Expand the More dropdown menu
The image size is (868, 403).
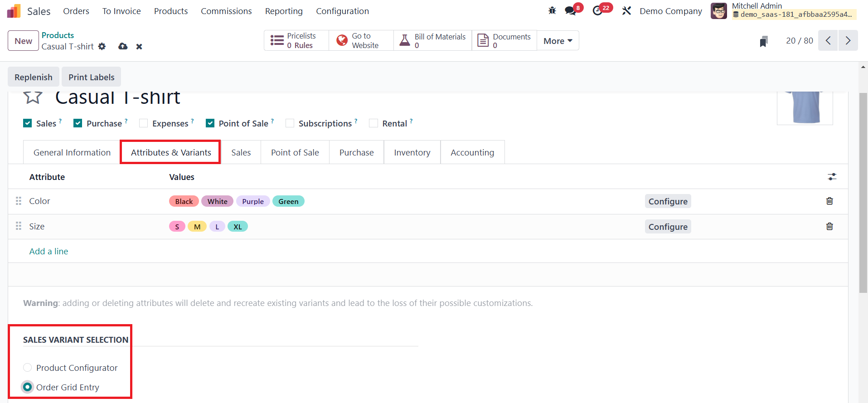point(558,41)
